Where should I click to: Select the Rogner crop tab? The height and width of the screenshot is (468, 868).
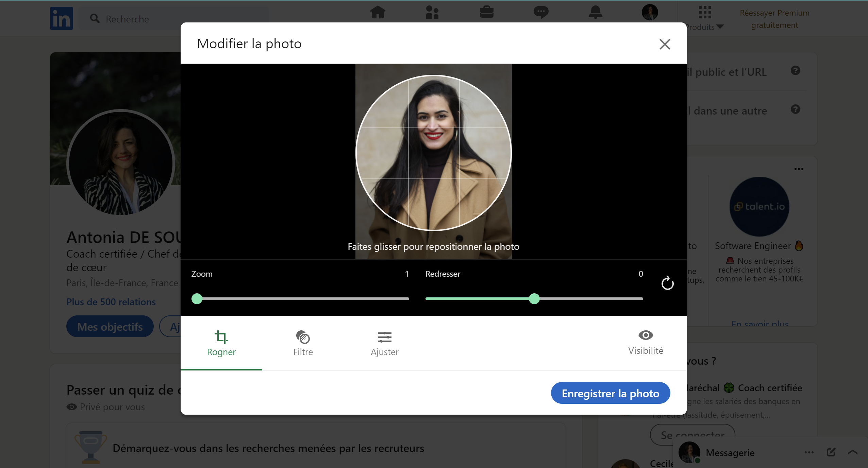coord(221,343)
